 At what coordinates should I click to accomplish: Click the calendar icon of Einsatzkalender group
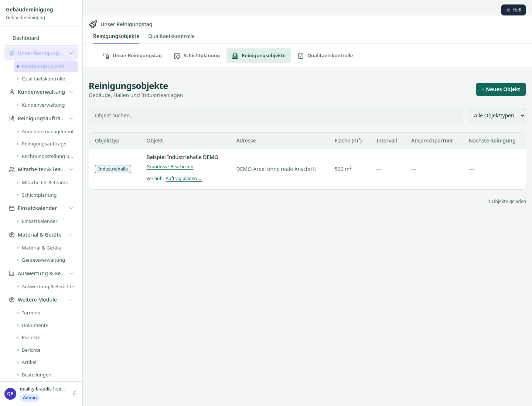pyautogui.click(x=12, y=208)
